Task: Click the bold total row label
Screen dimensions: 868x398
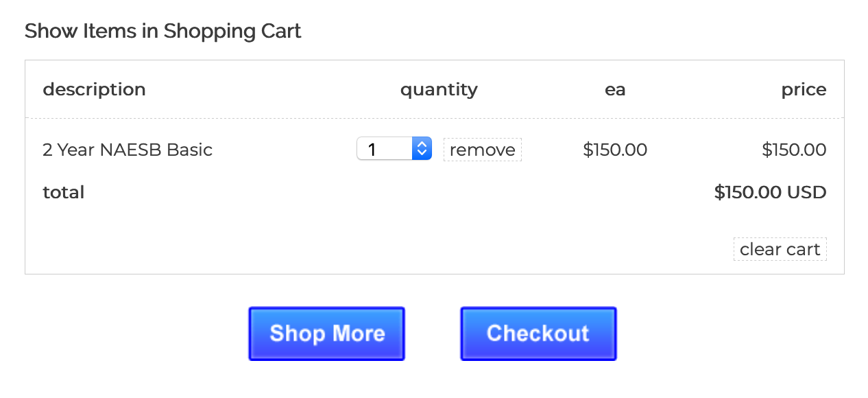Action: pyautogui.click(x=63, y=192)
